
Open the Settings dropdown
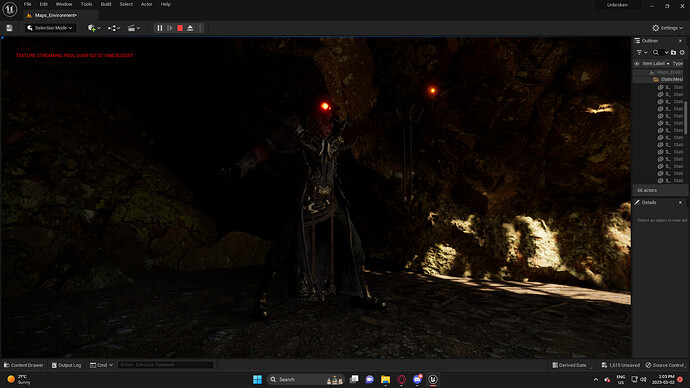(668, 28)
